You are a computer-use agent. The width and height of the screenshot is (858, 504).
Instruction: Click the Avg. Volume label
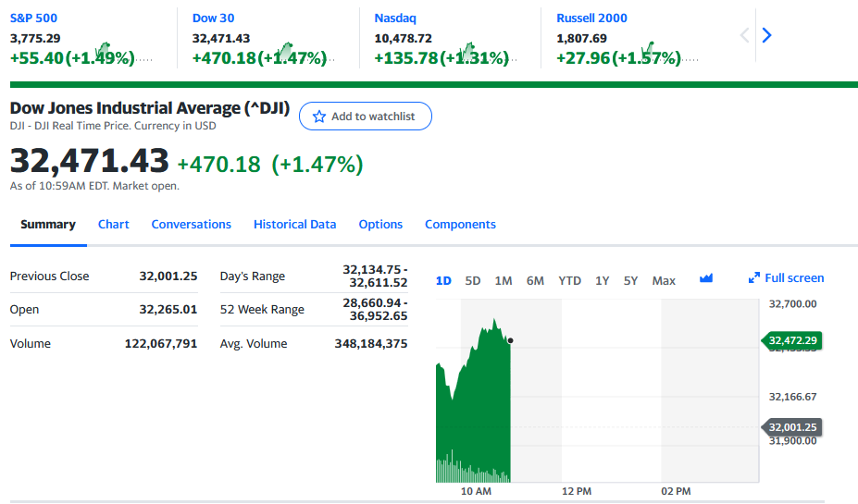(254, 344)
